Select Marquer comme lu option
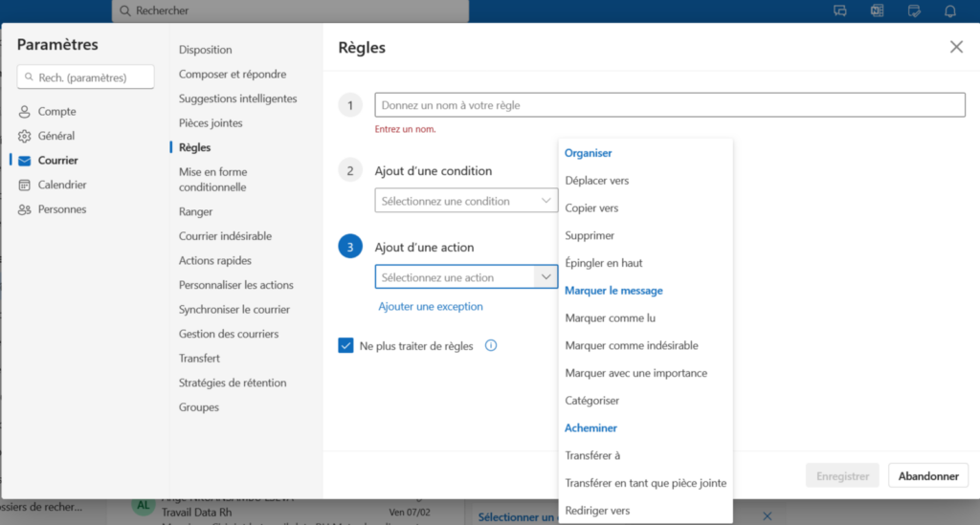This screenshot has width=980, height=525. coord(610,317)
